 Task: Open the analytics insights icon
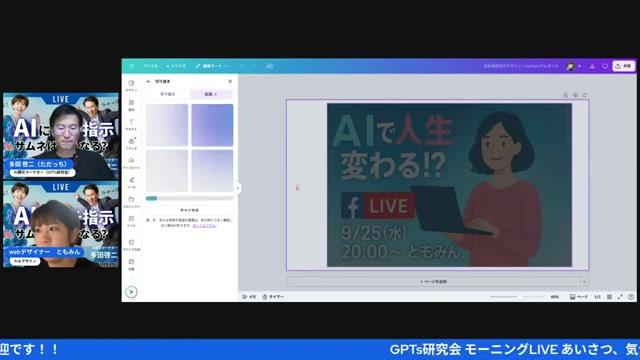[592, 66]
